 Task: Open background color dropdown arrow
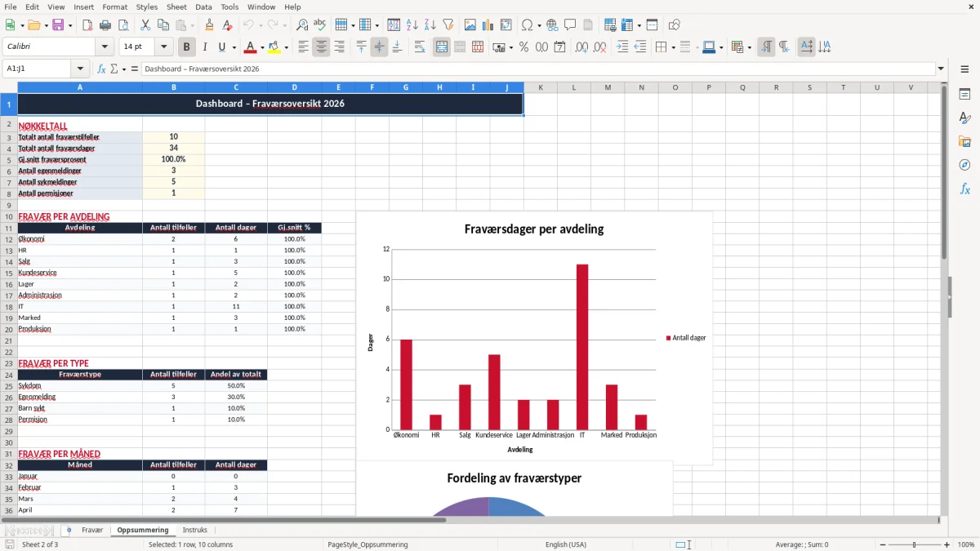click(287, 47)
